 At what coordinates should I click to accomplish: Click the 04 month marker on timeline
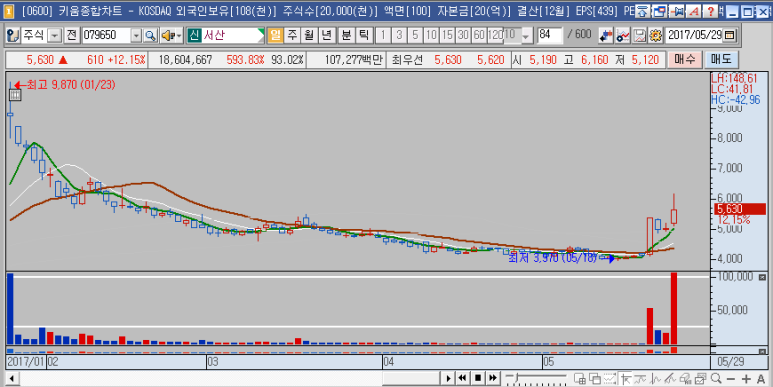[388, 362]
